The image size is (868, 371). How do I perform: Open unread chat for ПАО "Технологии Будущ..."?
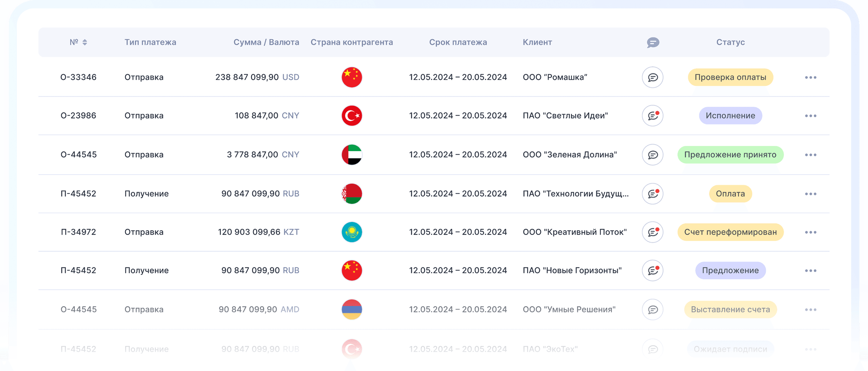[x=653, y=194]
